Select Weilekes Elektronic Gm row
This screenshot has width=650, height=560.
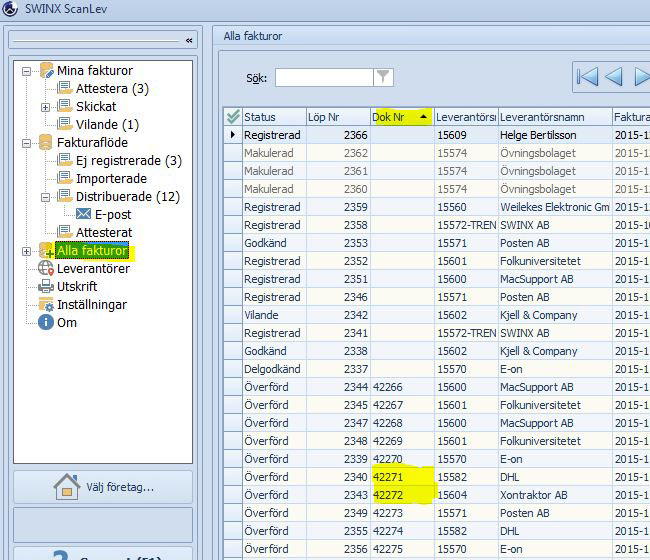pos(555,207)
